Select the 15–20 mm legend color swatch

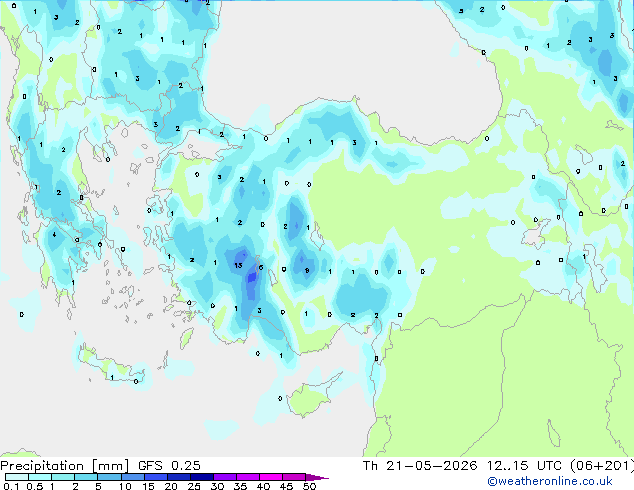[156, 477]
